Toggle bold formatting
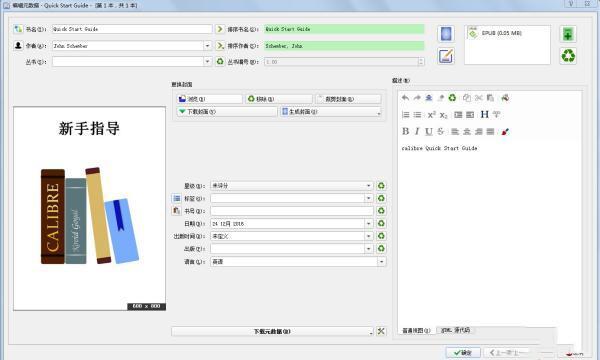Screen dimensions: 600x360 (x=405, y=132)
